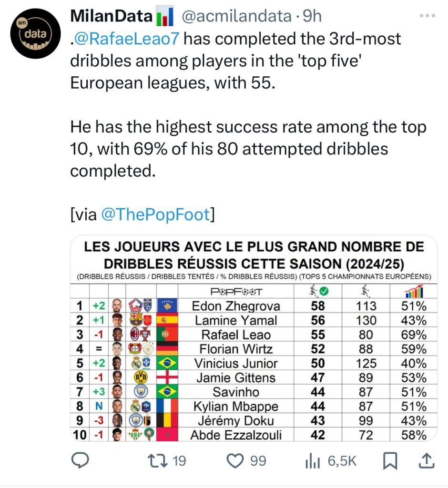Open the 9h tweet timestamp
This screenshot has height=488, width=448.
tap(313, 16)
